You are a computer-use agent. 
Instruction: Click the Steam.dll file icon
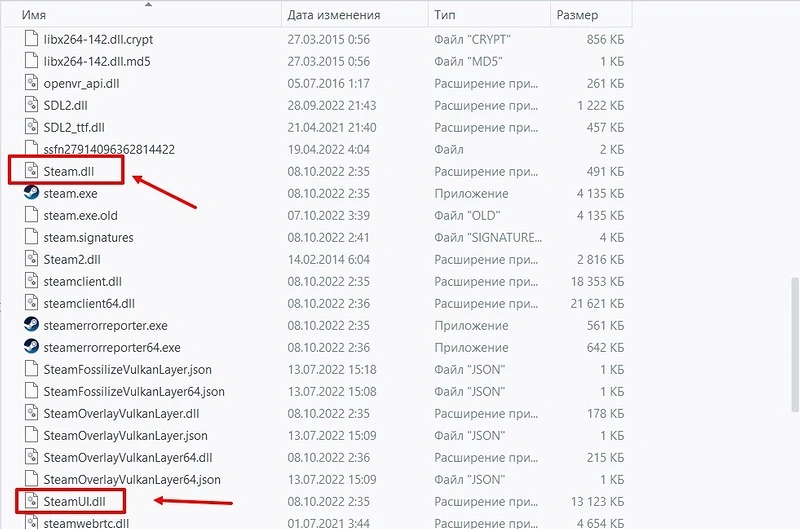pos(31,170)
